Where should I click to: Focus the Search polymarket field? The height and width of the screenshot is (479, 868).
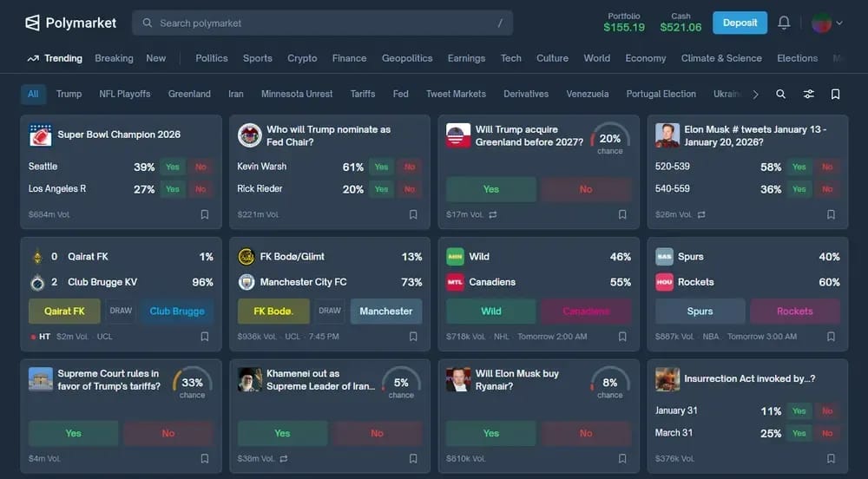coord(322,23)
